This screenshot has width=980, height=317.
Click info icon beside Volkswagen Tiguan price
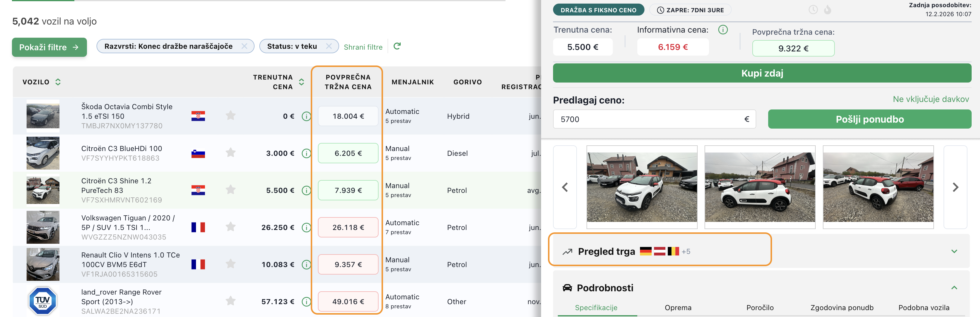(x=306, y=228)
